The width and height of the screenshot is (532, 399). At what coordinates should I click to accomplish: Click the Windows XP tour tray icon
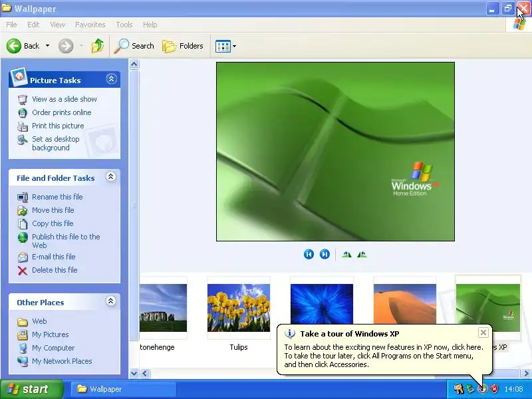click(x=483, y=389)
